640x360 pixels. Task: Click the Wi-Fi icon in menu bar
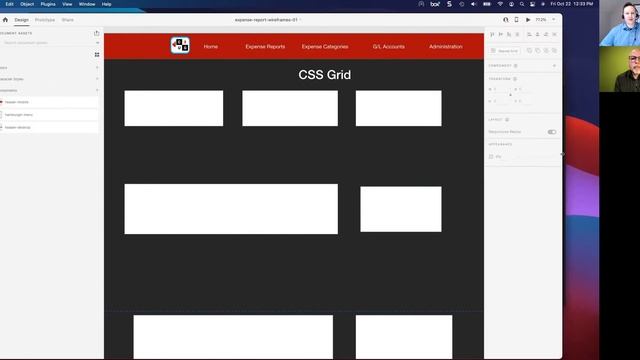pos(500,4)
